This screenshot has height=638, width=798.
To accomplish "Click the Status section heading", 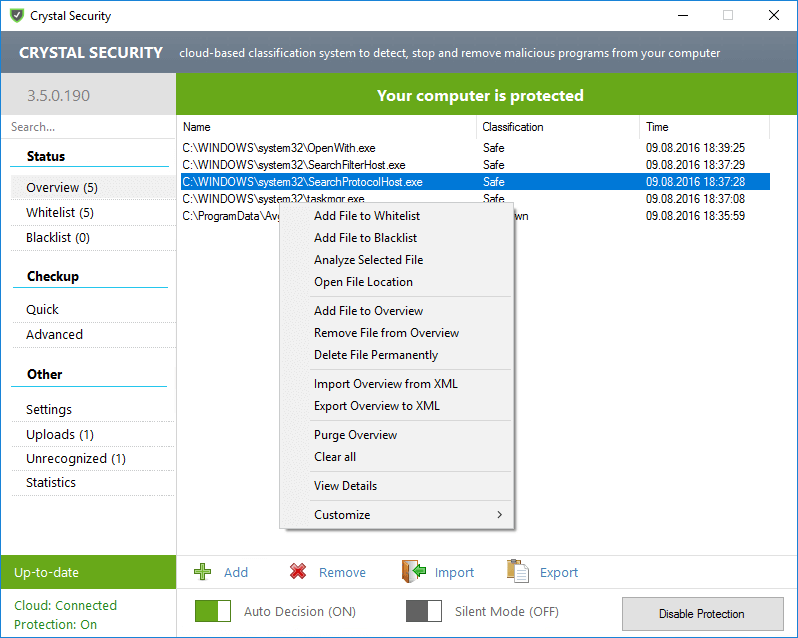I will tap(46, 156).
